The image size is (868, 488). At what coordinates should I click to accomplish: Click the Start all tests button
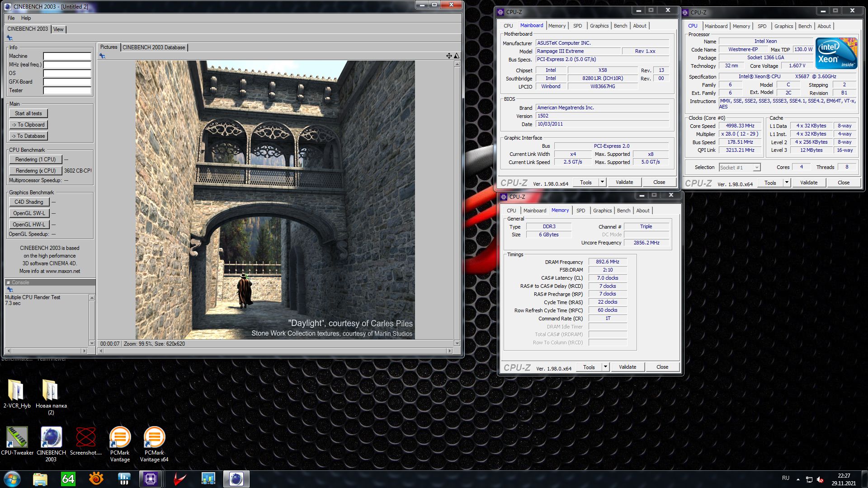28,113
